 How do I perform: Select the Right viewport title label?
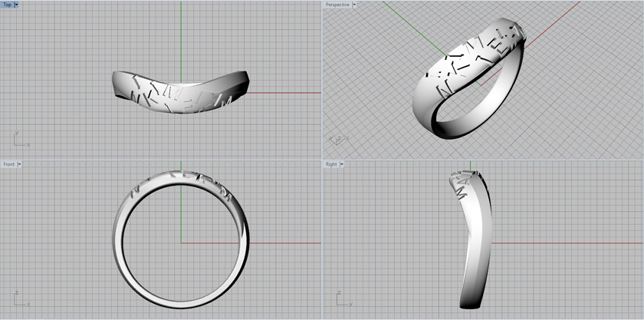pos(331,164)
